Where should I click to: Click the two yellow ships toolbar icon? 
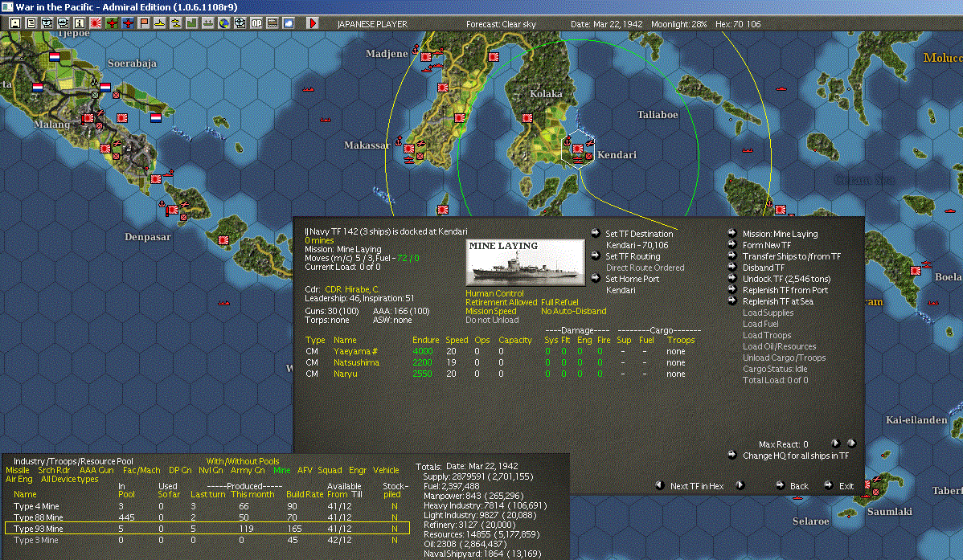point(176,23)
